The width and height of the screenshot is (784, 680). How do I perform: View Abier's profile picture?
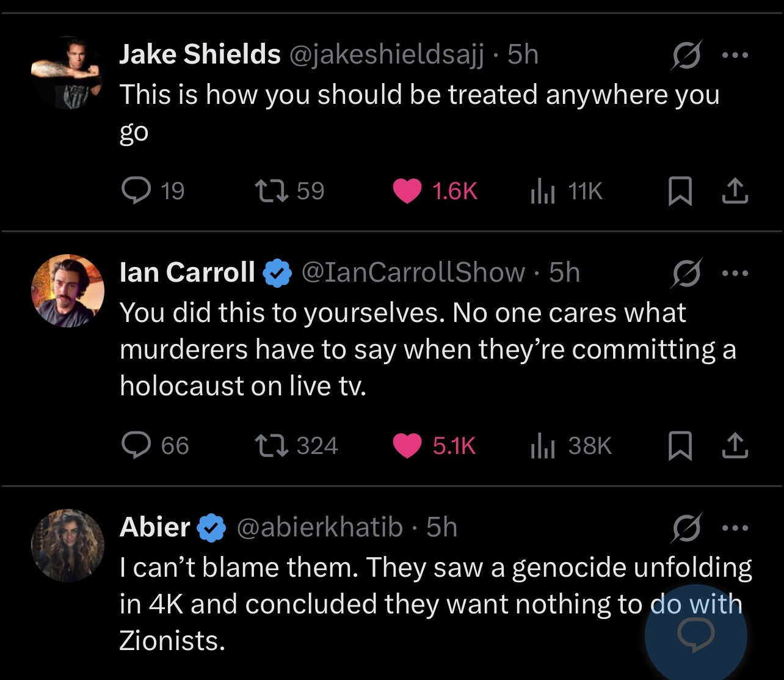[x=68, y=545]
